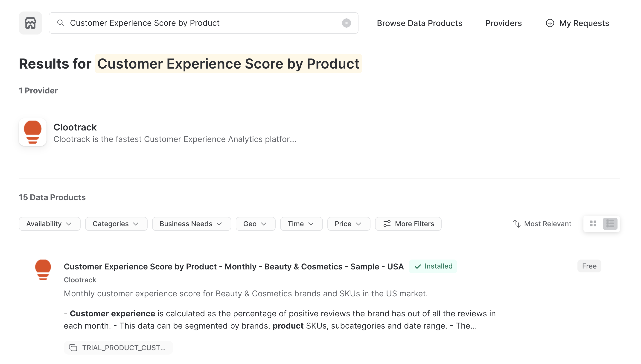Open the Categories filter dropdown
641x364 pixels.
point(116,223)
